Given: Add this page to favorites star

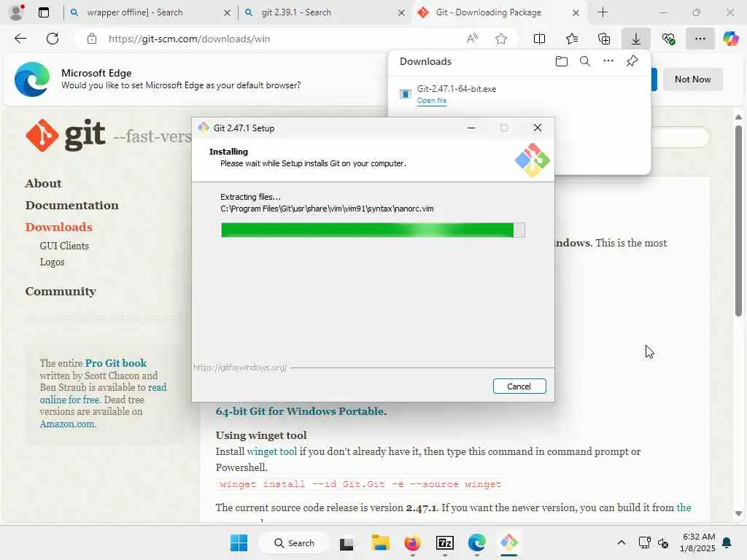Looking at the screenshot, I should coord(500,39).
